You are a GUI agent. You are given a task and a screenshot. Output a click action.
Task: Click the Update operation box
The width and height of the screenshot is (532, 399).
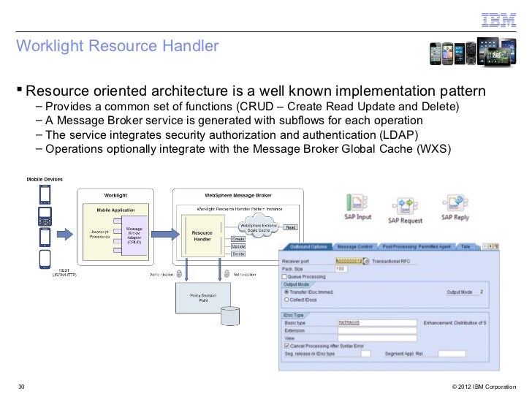pos(238,246)
